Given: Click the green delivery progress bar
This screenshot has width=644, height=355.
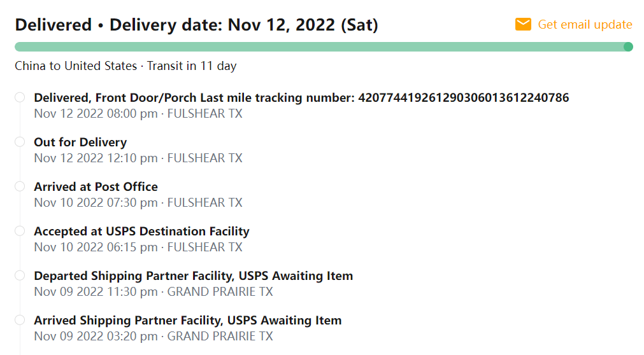Looking at the screenshot, I should click(318, 46).
